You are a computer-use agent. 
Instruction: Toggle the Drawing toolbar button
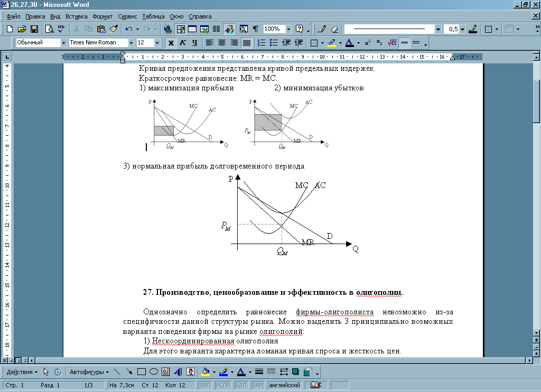[229, 29]
